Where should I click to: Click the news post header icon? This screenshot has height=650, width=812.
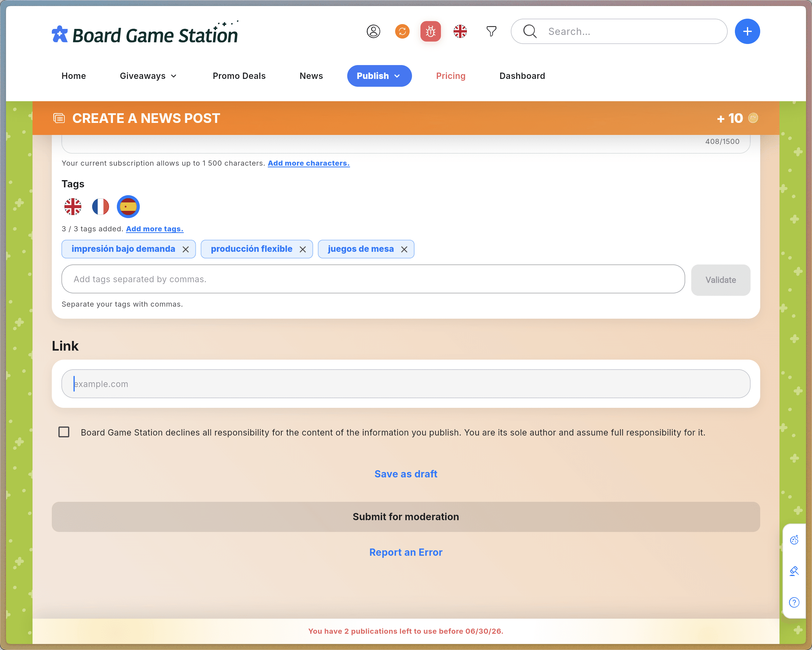59,118
